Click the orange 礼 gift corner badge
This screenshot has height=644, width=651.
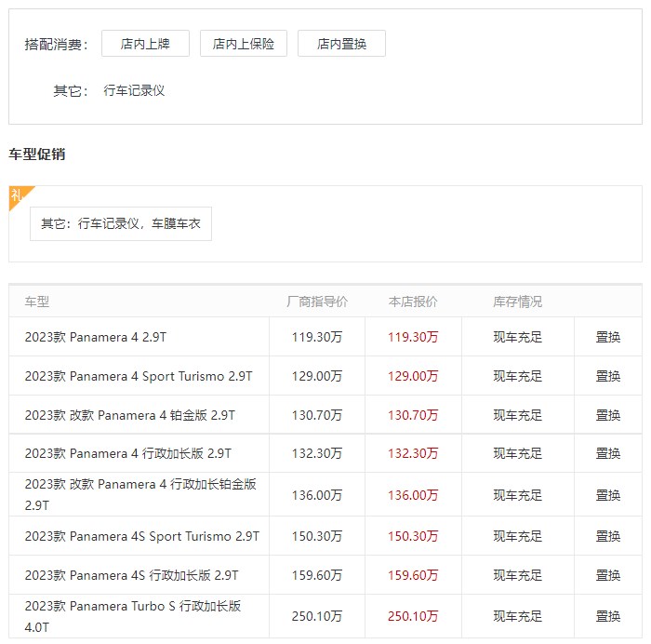[18, 195]
